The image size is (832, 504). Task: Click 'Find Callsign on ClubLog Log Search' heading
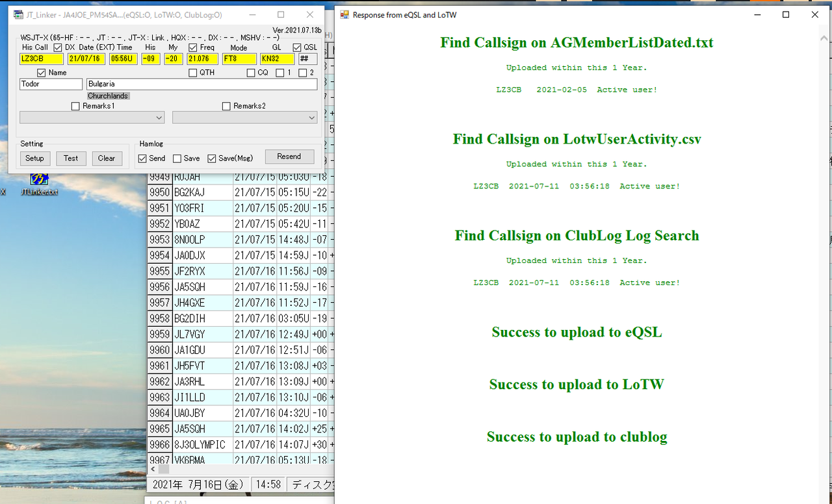577,235
